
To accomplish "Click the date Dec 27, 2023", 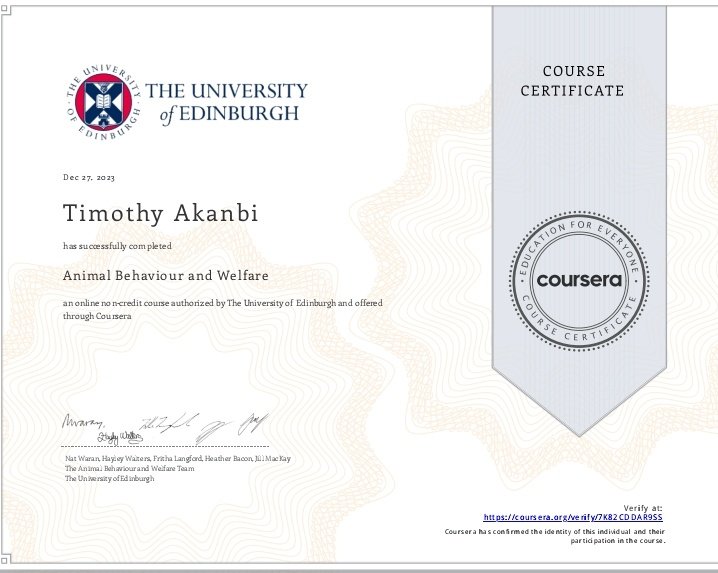I will (89, 178).
